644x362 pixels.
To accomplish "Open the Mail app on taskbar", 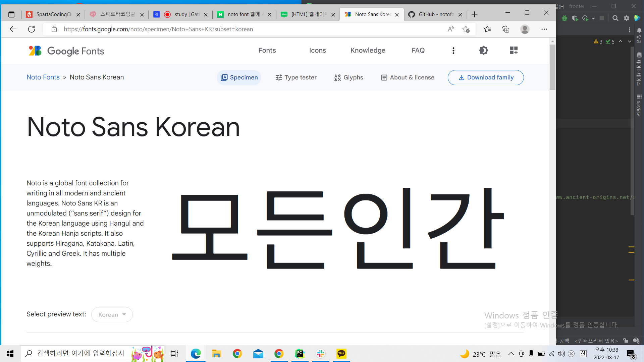I will 258,354.
